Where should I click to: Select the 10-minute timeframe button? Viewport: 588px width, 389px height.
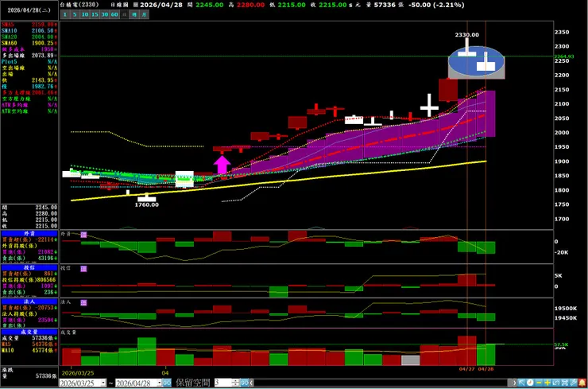click(85, 14)
